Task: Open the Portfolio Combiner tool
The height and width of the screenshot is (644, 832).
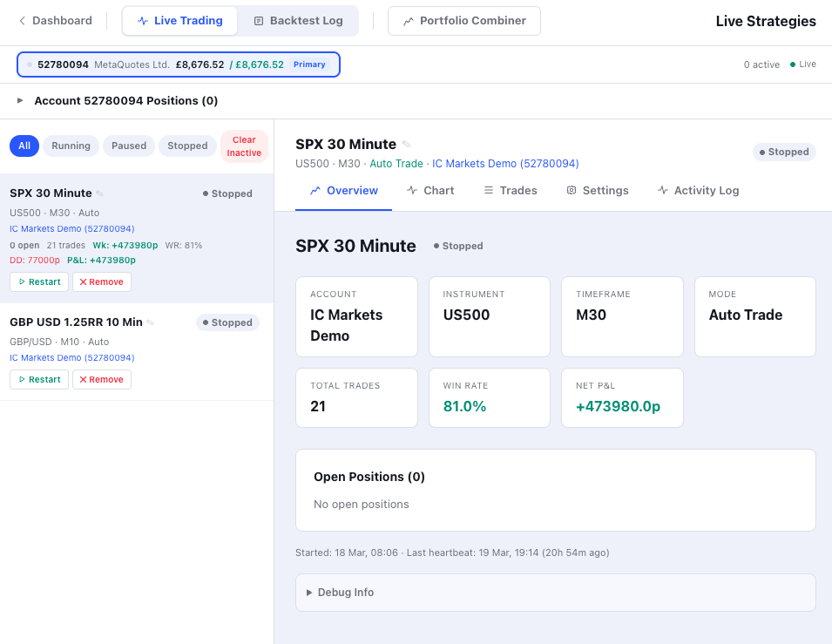Action: tap(463, 21)
